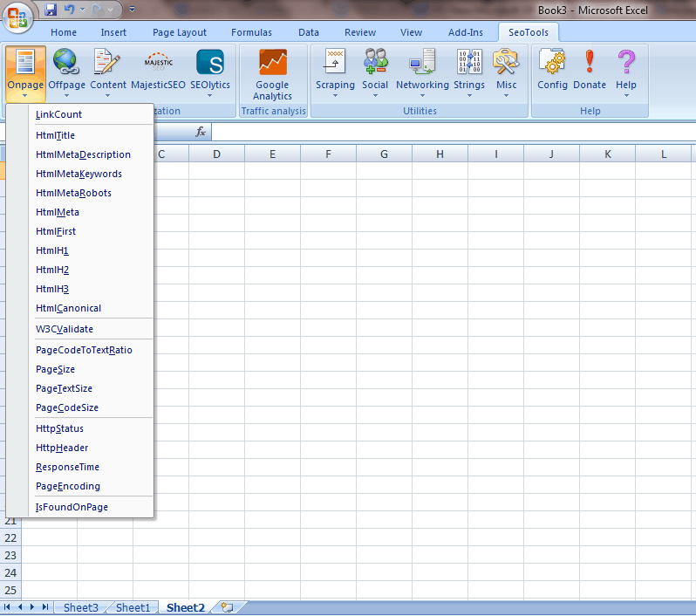
Task: Open the Formulas tab
Action: pos(251,32)
